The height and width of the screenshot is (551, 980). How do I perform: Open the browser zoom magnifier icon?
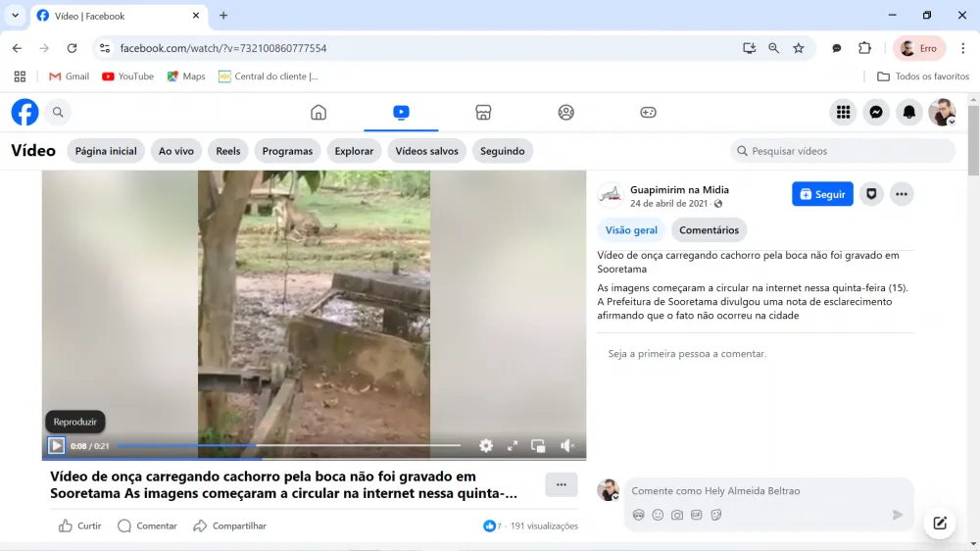pyautogui.click(x=774, y=48)
